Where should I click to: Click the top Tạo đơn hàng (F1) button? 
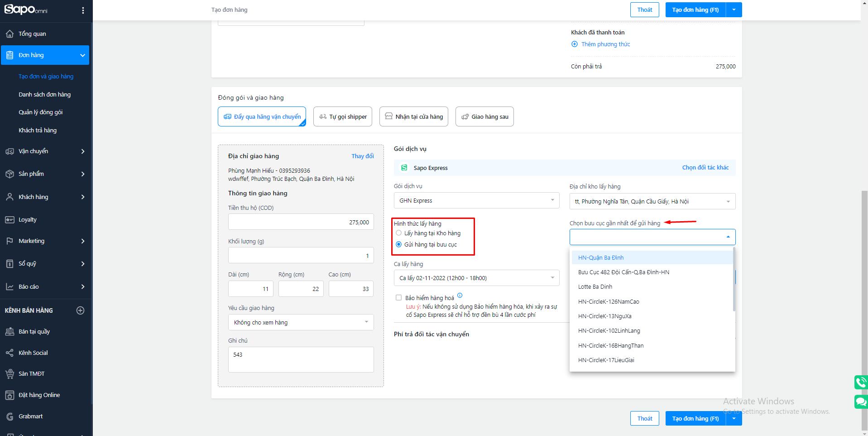tap(695, 10)
